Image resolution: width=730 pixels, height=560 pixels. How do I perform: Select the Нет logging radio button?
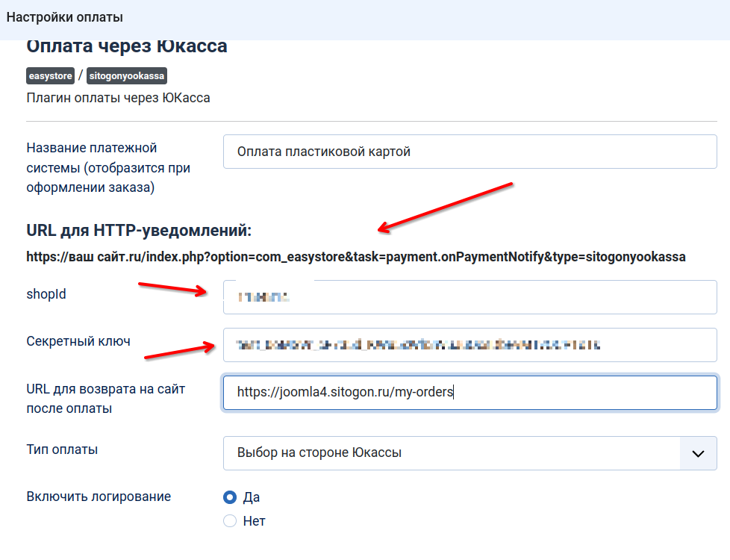(230, 521)
